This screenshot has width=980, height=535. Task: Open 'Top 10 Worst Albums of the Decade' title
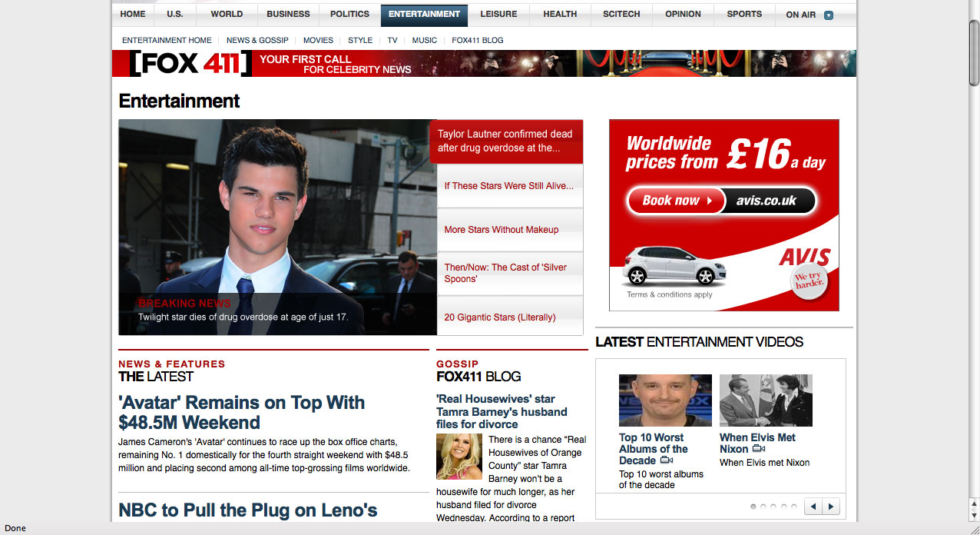click(x=654, y=449)
